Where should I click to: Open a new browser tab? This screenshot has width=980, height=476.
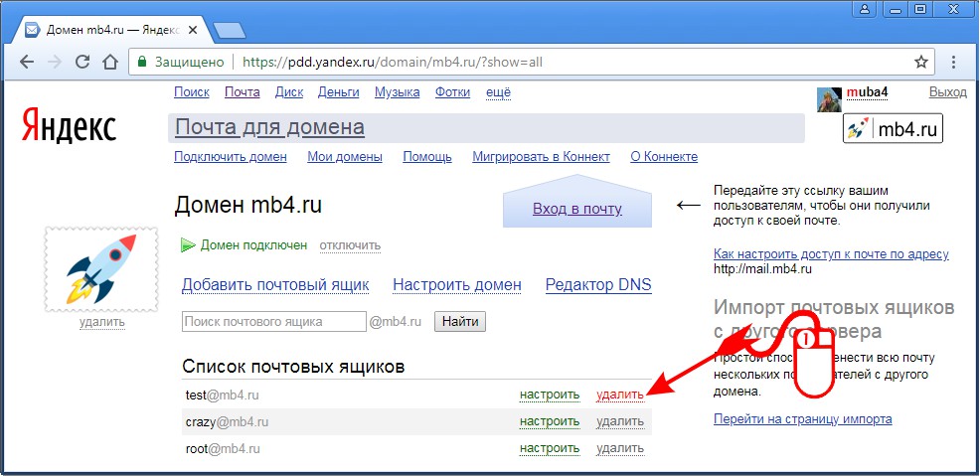[x=230, y=30]
